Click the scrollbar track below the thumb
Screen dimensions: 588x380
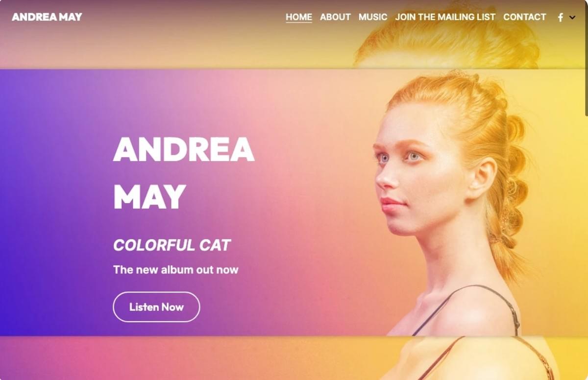tap(586, 245)
